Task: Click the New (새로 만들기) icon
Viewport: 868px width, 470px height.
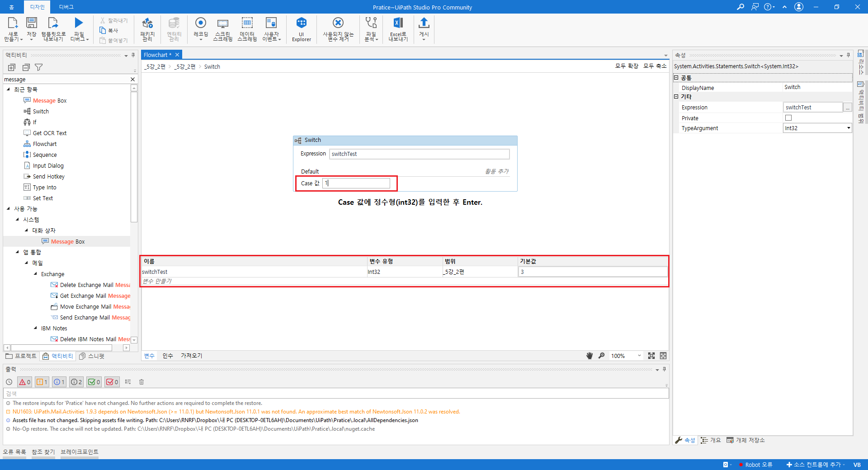Action: click(x=13, y=23)
